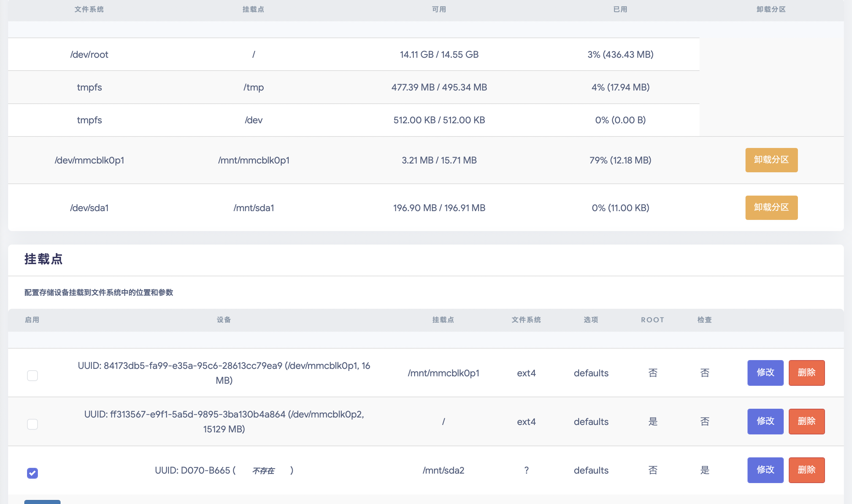Edit the /mnt/mmcblk0p1 mount entry

click(765, 373)
